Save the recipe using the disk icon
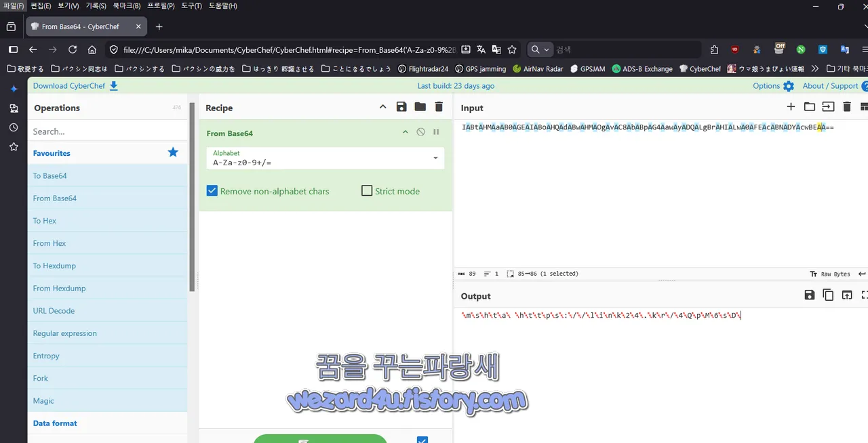868x443 pixels. click(x=401, y=107)
